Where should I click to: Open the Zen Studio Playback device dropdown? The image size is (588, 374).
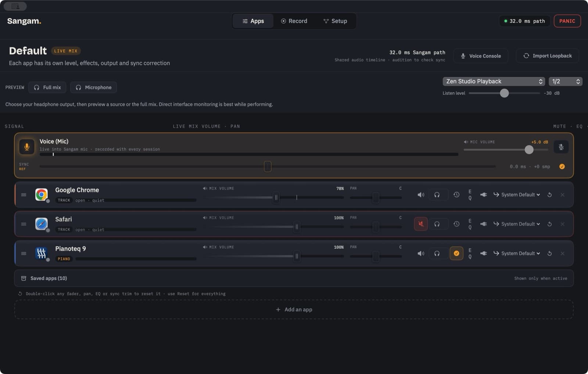point(494,82)
